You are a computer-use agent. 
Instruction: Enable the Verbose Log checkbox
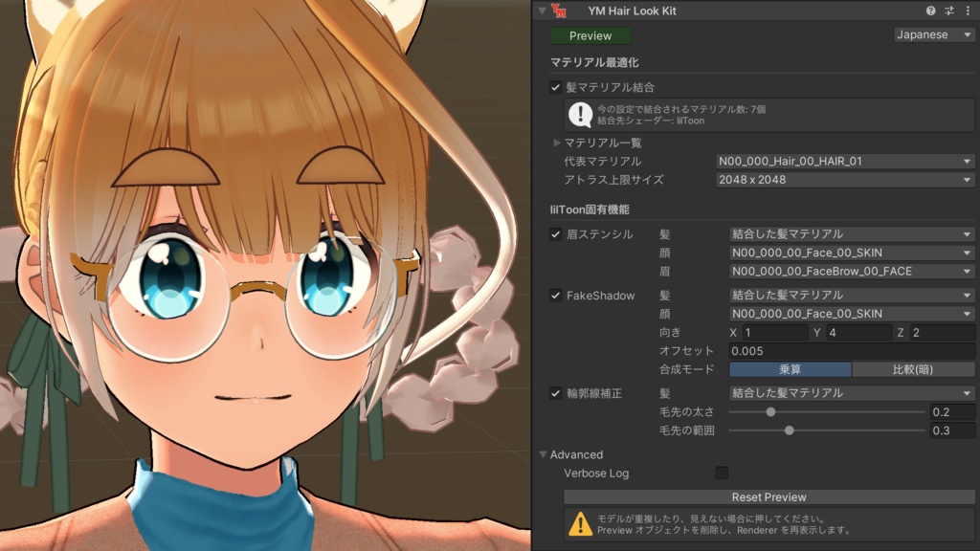[722, 473]
